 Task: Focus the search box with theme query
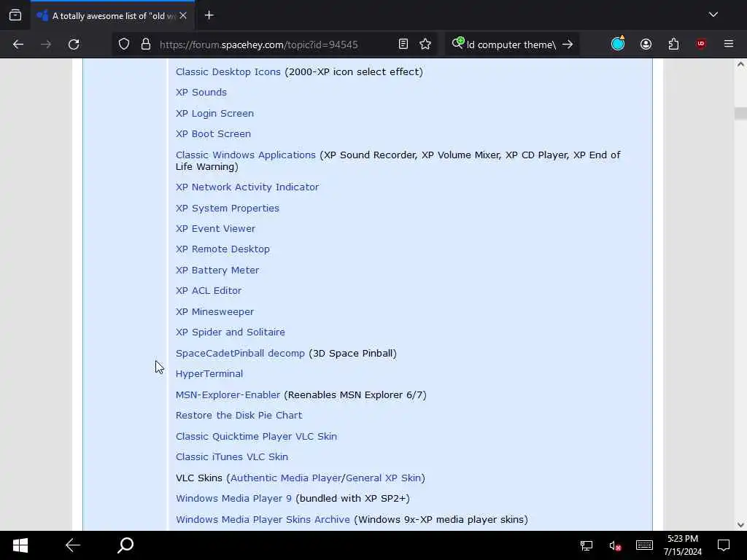pos(511,44)
